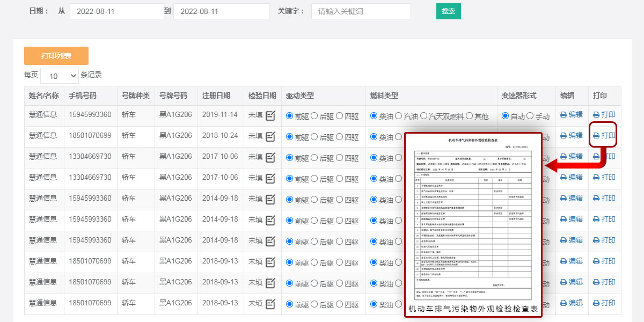Click the 注册日期 column header
This screenshot has width=644, height=322.
(216, 96)
